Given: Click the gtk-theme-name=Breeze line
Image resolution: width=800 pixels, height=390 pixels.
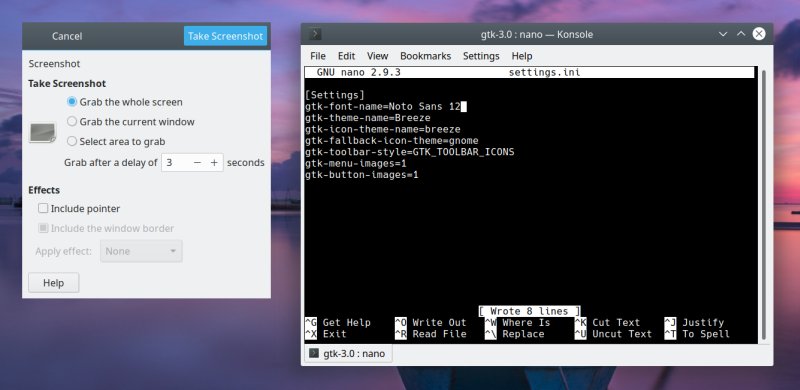Looking at the screenshot, I should [368, 118].
